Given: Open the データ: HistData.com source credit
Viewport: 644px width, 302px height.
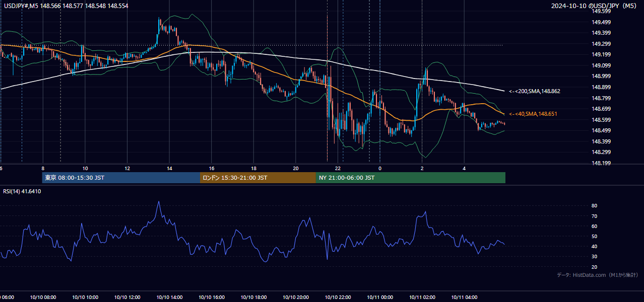Looking at the screenshot, I should (x=597, y=275).
